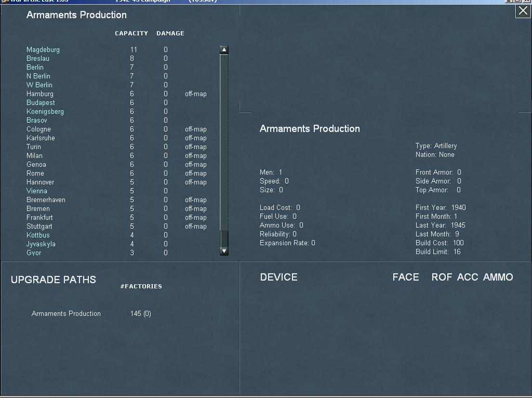Click the DAMAGE column header
The image size is (532, 398).
(170, 33)
